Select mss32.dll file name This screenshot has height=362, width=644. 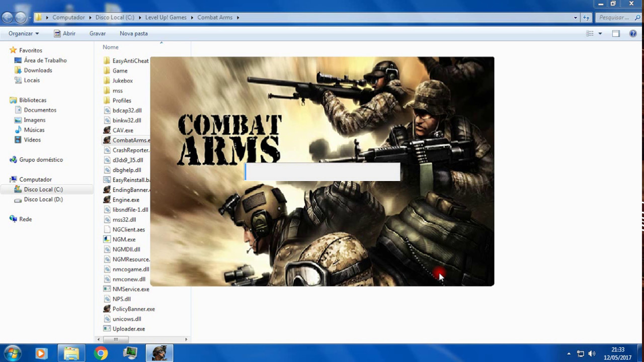124,220
